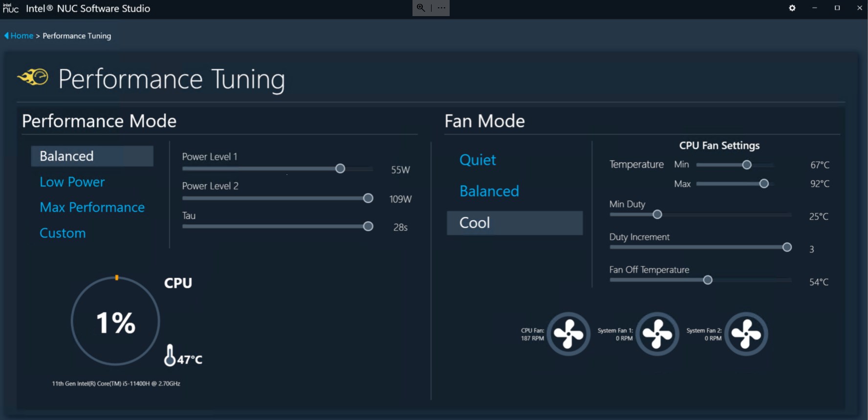Click the CPU Fan icon
Image resolution: width=868 pixels, height=420 pixels.
click(x=568, y=334)
